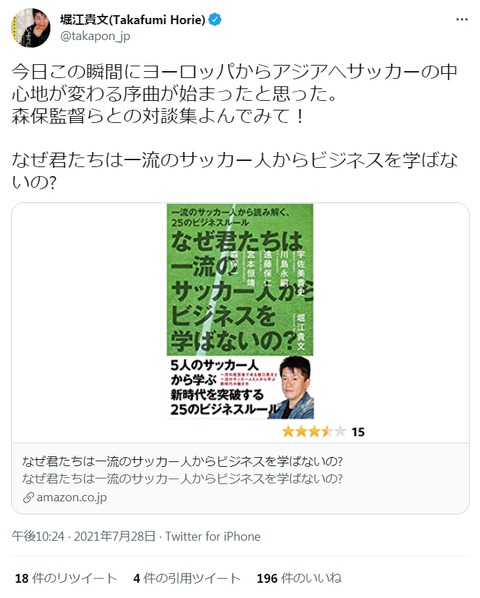Click the book title text in the tweet

pos(234,171)
